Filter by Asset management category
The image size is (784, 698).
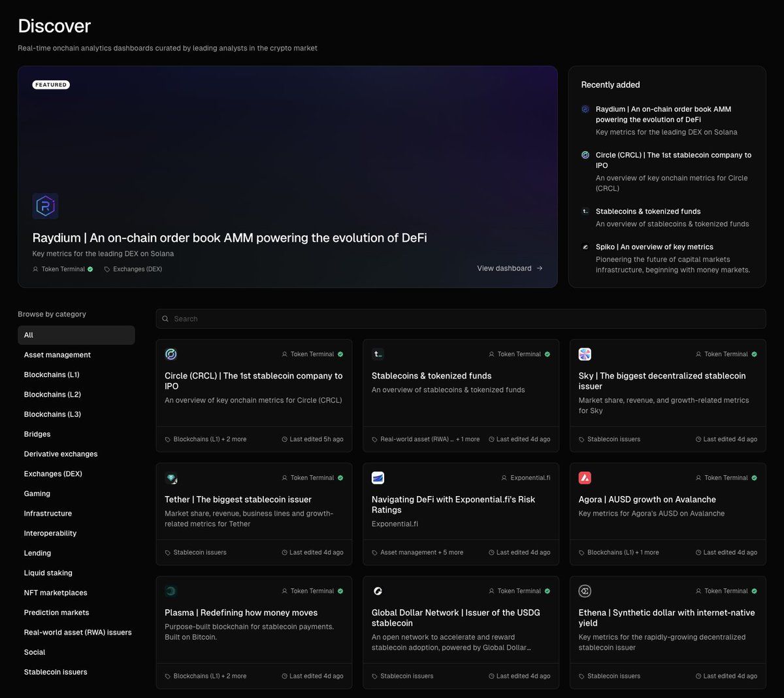click(x=76, y=355)
